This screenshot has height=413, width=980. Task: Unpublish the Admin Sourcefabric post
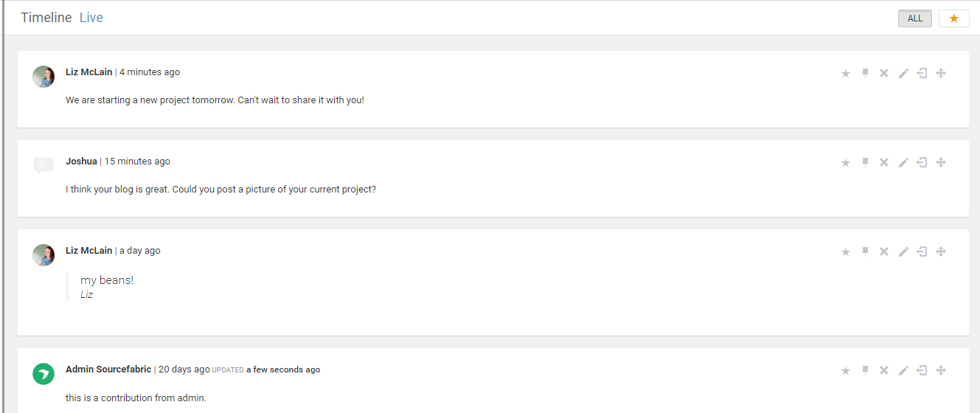coord(922,370)
